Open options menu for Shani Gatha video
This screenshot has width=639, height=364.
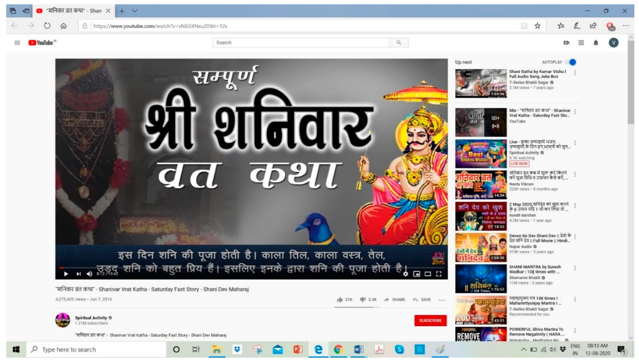(575, 73)
